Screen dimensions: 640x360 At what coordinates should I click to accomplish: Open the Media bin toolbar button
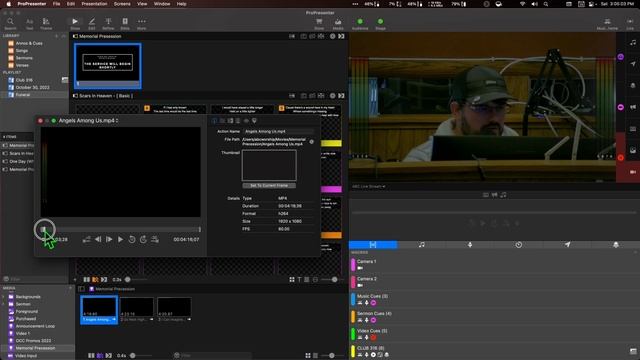[338, 24]
